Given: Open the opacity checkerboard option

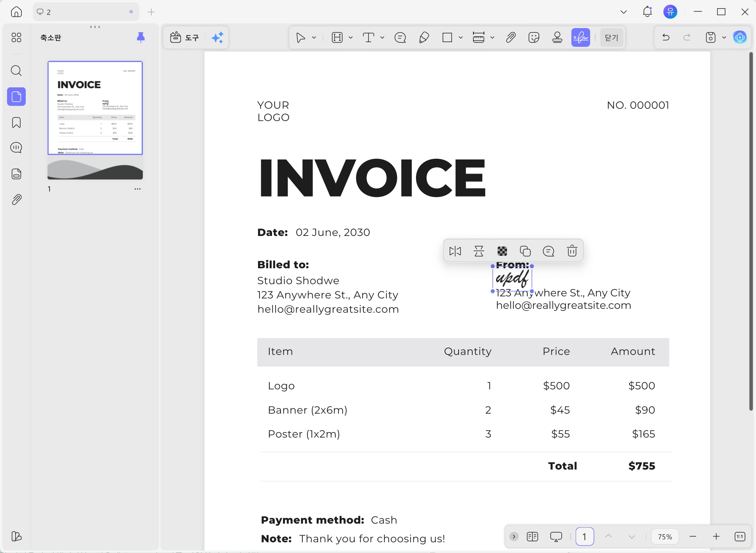Looking at the screenshot, I should [502, 251].
